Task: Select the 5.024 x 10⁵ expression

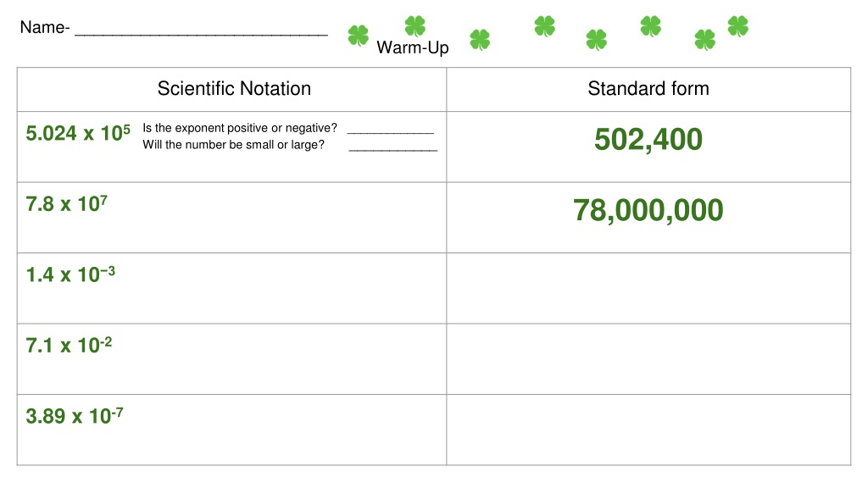Action: coord(78,133)
